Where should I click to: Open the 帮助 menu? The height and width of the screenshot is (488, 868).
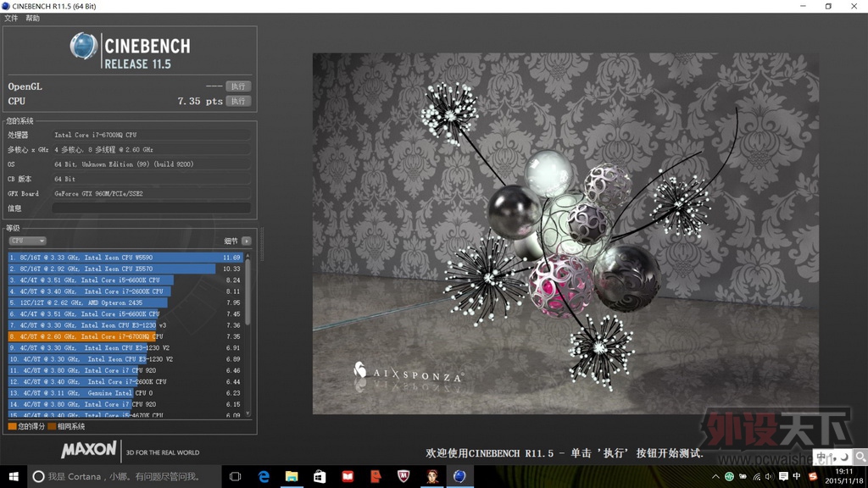coord(33,19)
